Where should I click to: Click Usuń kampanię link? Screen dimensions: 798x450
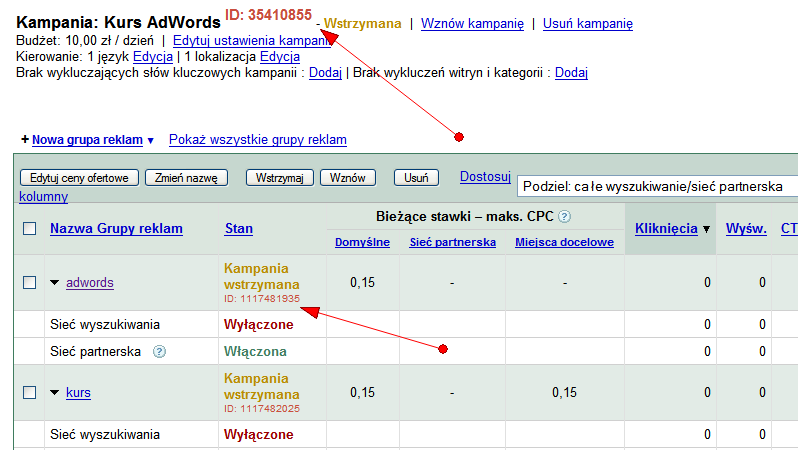pos(588,23)
